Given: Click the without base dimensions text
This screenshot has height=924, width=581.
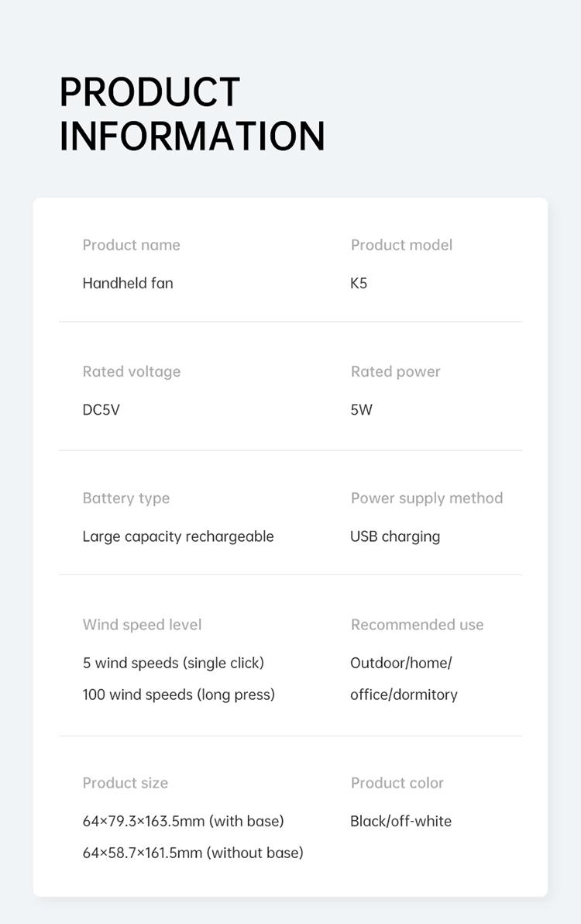Looking at the screenshot, I should tap(193, 853).
